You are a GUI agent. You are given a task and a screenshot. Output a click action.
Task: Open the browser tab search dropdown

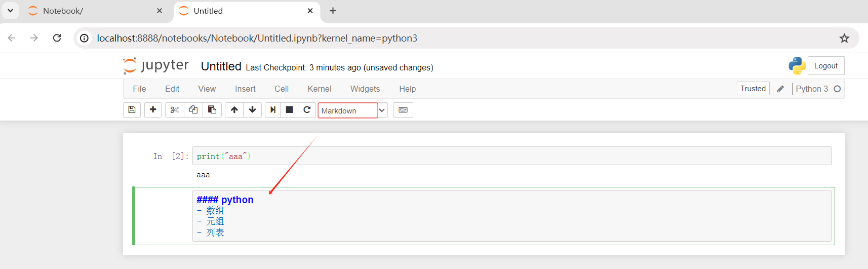pyautogui.click(x=10, y=11)
